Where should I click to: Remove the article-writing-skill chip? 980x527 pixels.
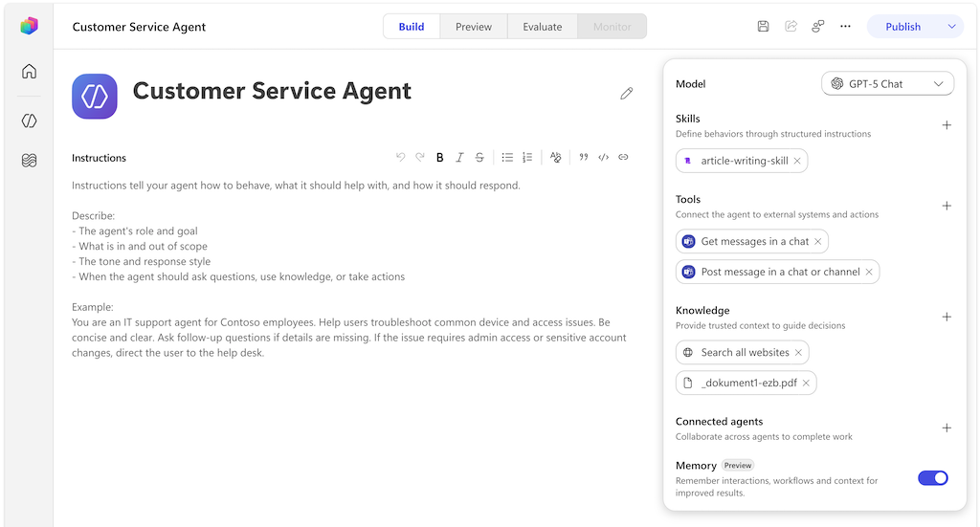(797, 161)
